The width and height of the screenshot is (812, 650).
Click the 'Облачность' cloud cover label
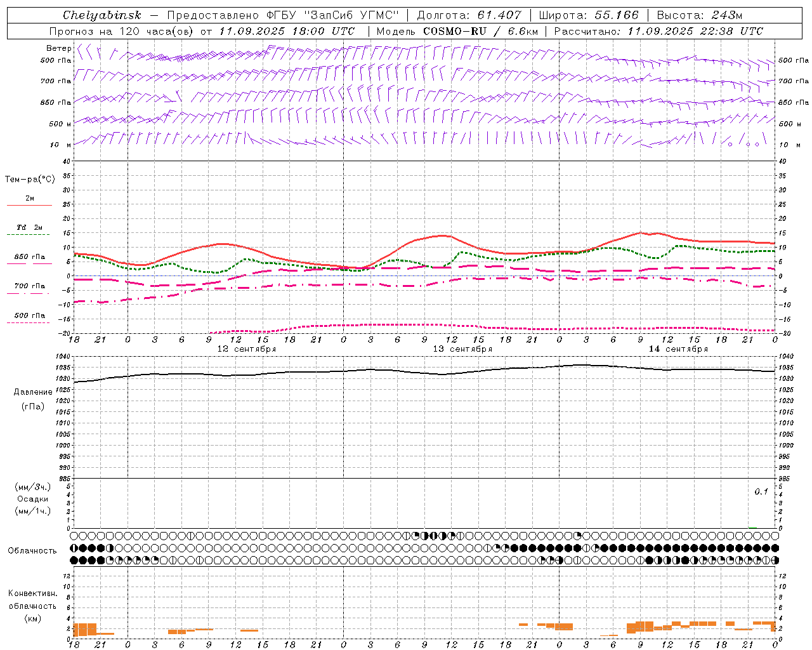coord(32,551)
